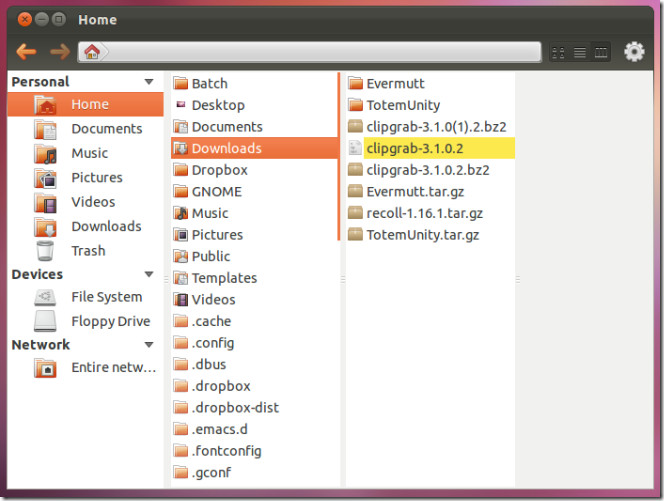664x501 pixels.
Task: Select recoll-1.16.1.tar.gz archive icon
Action: [x=355, y=213]
